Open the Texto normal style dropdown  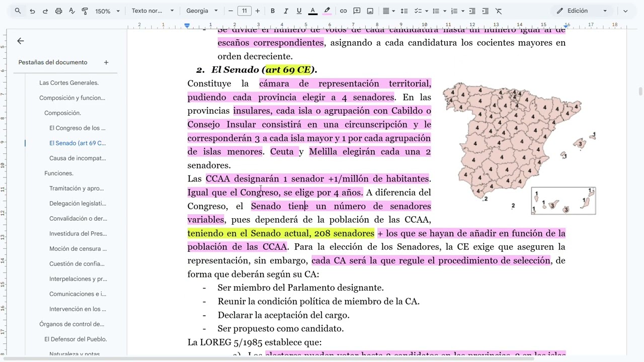point(152,11)
